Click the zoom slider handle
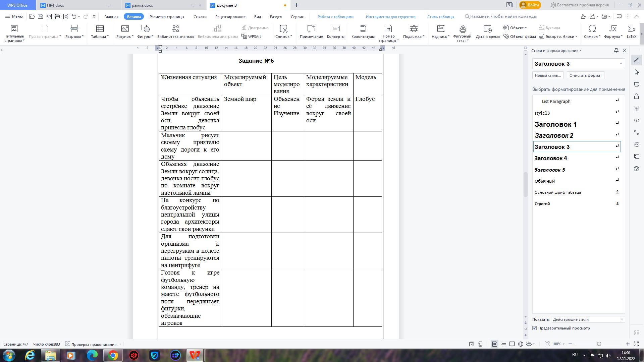Screen dimensions: 644x362 coord(599,344)
